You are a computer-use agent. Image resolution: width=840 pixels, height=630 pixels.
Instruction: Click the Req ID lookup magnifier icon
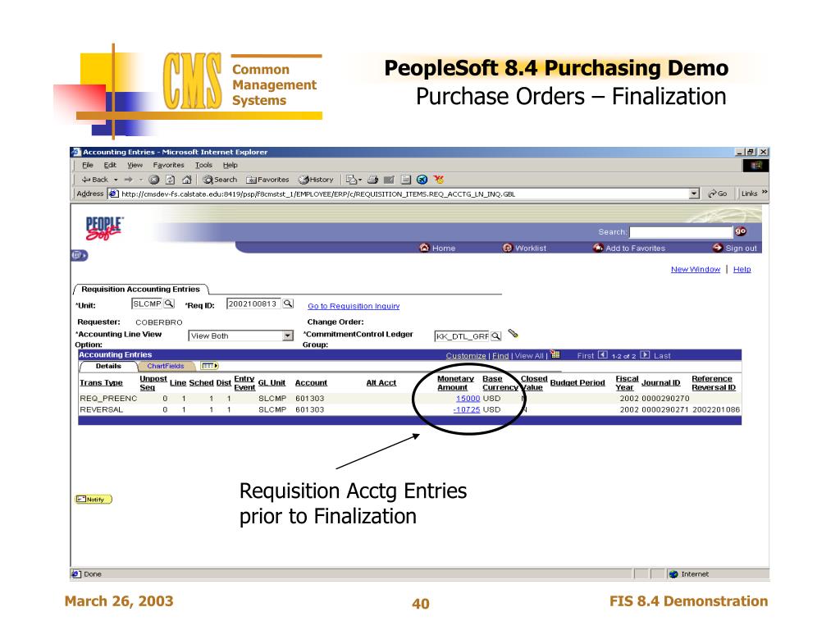point(288,304)
